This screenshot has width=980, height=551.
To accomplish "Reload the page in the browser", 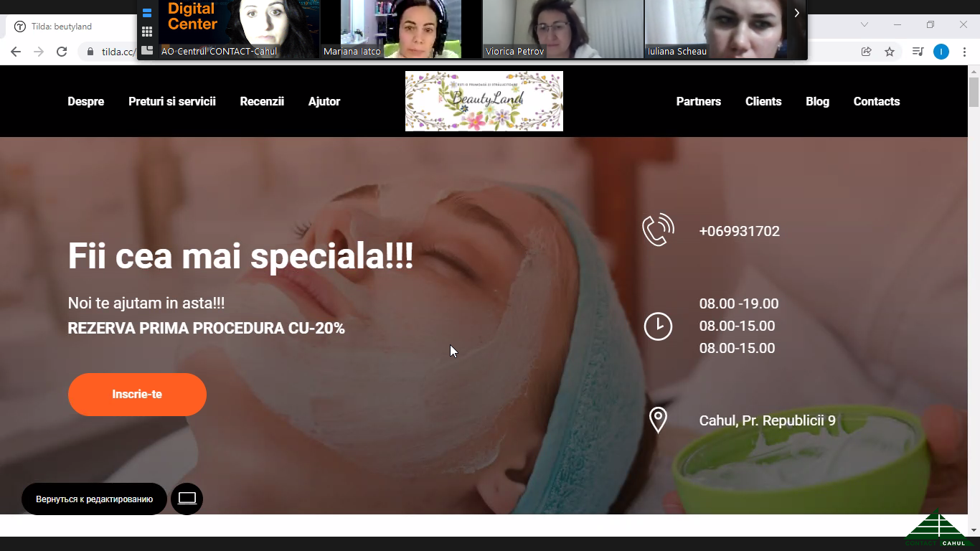I will click(62, 52).
